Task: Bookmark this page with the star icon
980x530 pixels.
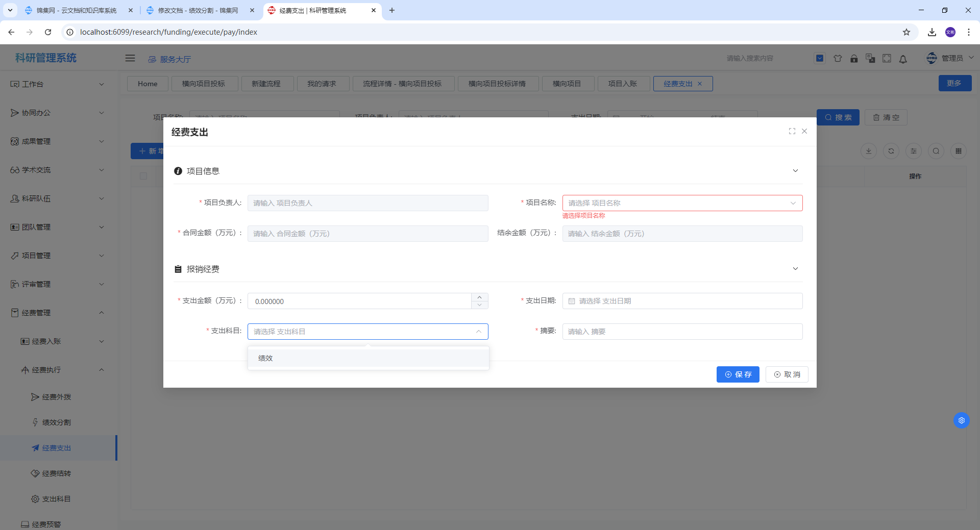Action: (906, 32)
